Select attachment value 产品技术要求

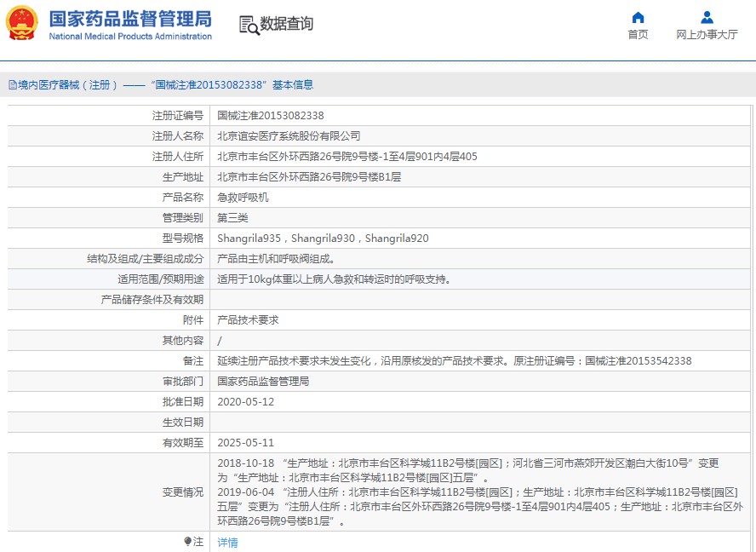tap(248, 320)
